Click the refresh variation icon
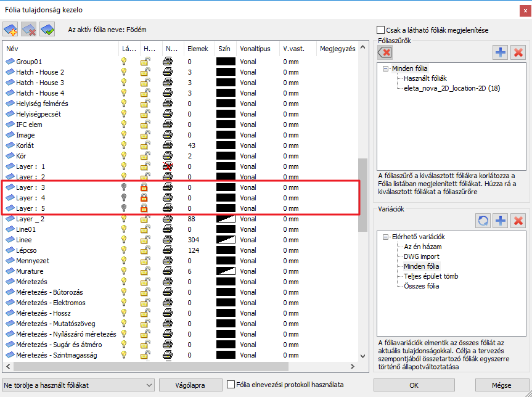The image size is (532, 397). point(483,220)
